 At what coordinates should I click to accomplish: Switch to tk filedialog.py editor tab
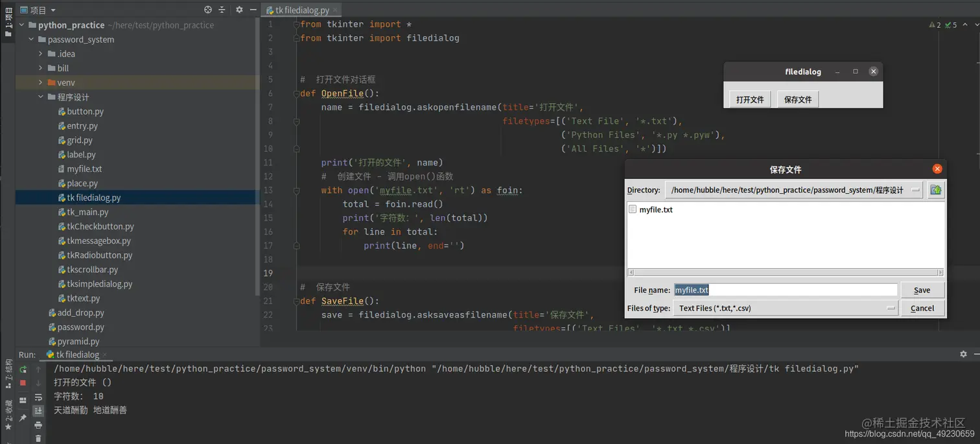302,10
